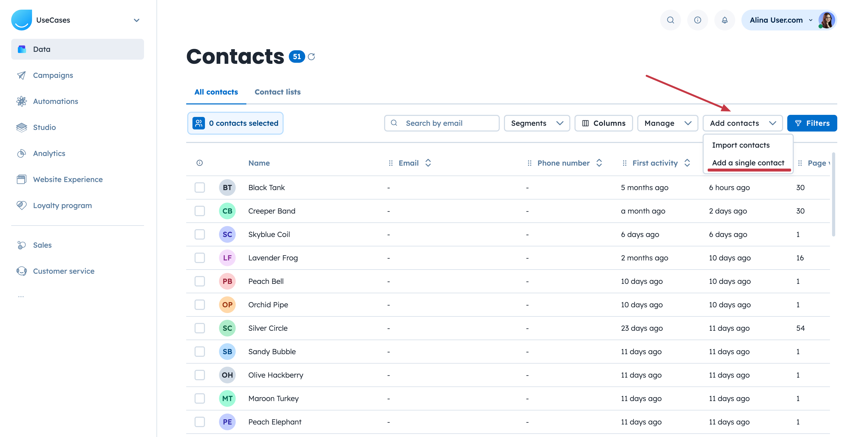Open Customer service headset item
The height and width of the screenshot is (437, 868).
pyautogui.click(x=63, y=271)
